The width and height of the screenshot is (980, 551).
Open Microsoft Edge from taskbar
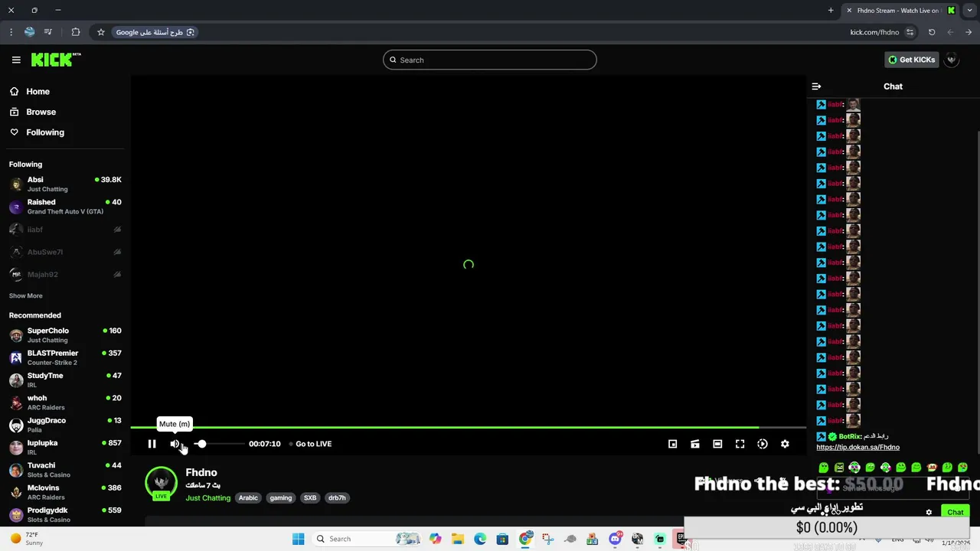coord(480,539)
